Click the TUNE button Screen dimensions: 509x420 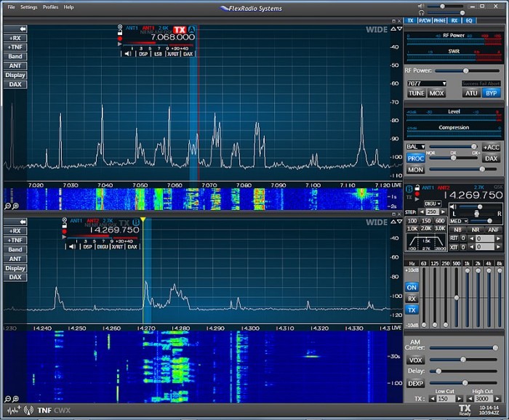coord(417,94)
